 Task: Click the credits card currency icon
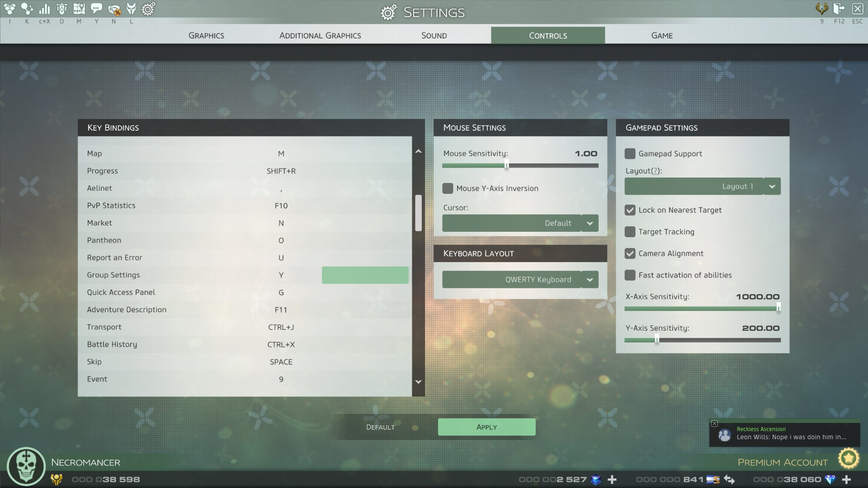(x=713, y=480)
